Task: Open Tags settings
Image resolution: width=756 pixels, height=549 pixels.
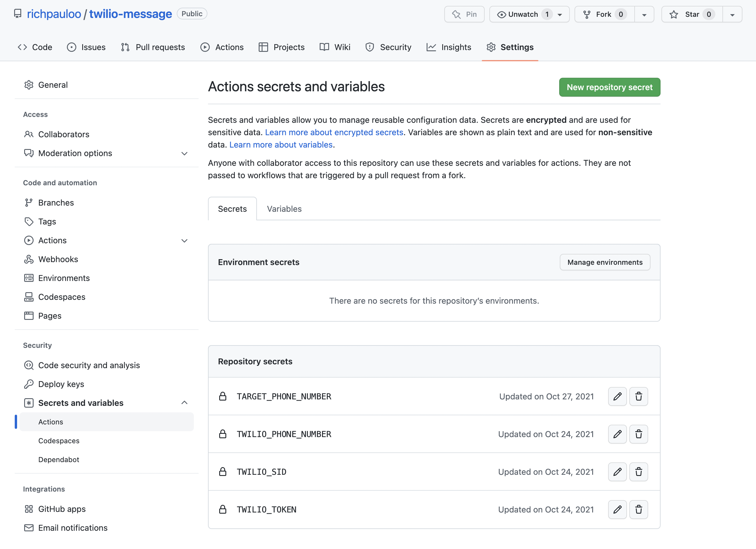Action: point(47,221)
